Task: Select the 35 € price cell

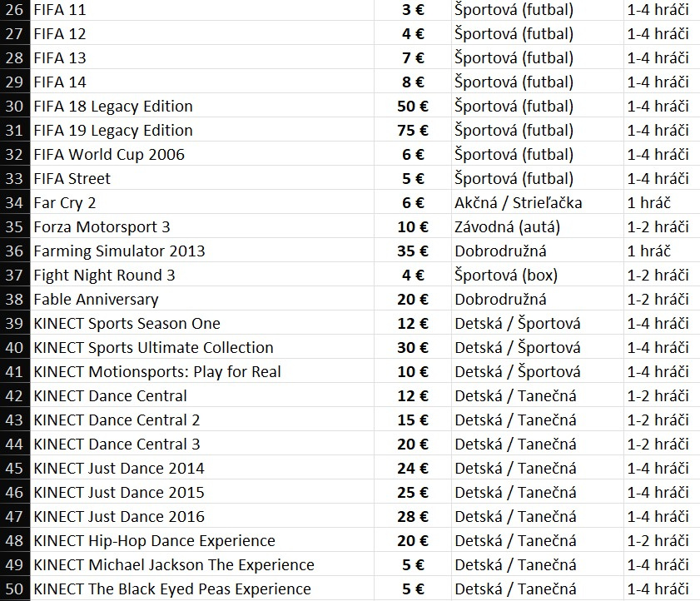Action: [411, 251]
